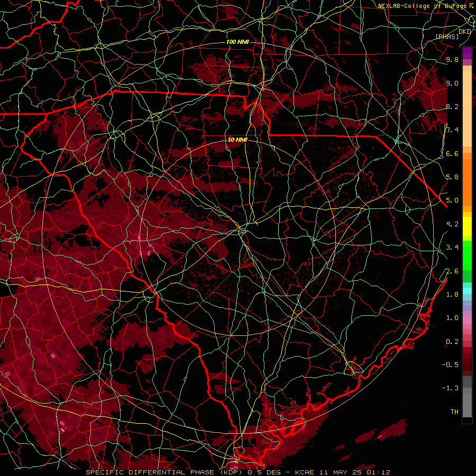Click the 5.8 scale label

452,177
